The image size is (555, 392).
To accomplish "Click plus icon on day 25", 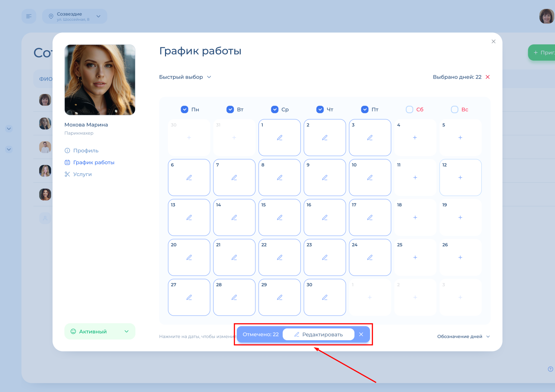I will click(415, 257).
